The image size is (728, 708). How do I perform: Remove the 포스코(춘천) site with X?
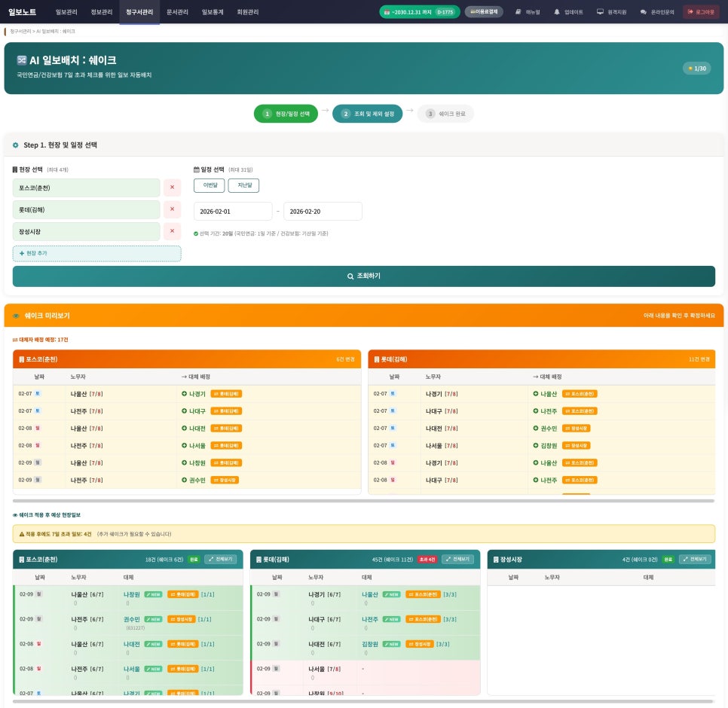pyautogui.click(x=172, y=188)
